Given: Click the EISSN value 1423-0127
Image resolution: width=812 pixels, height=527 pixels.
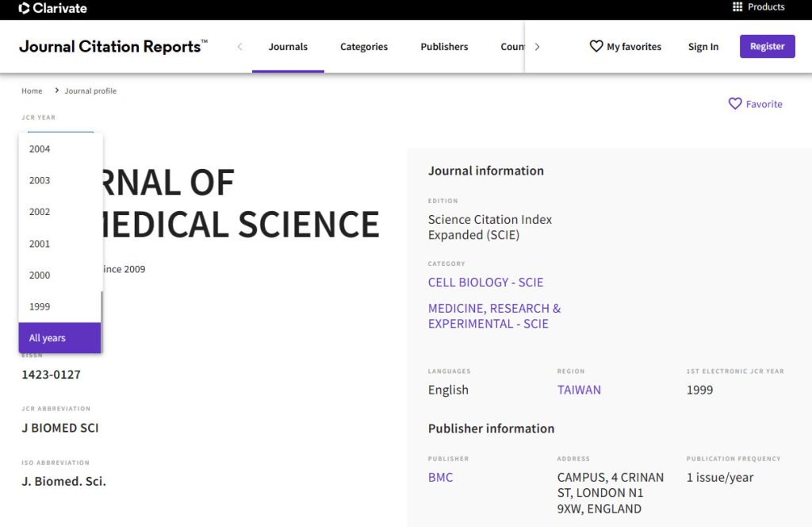Looking at the screenshot, I should [x=51, y=375].
